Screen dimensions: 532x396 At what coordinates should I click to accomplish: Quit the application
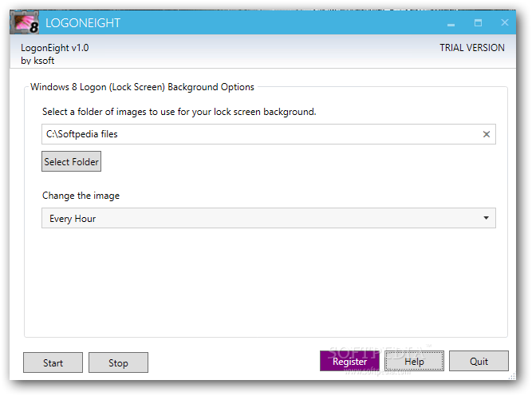click(x=479, y=361)
